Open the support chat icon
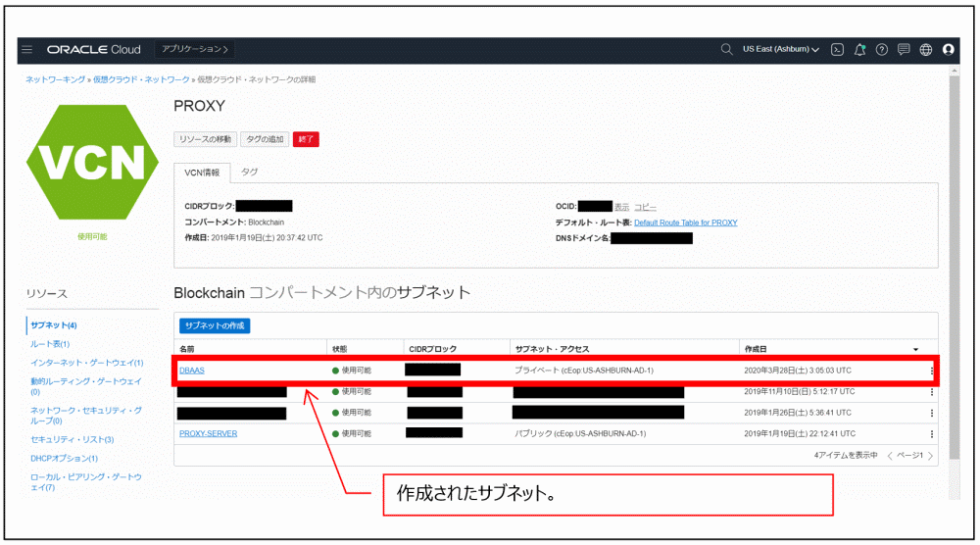 click(x=904, y=49)
